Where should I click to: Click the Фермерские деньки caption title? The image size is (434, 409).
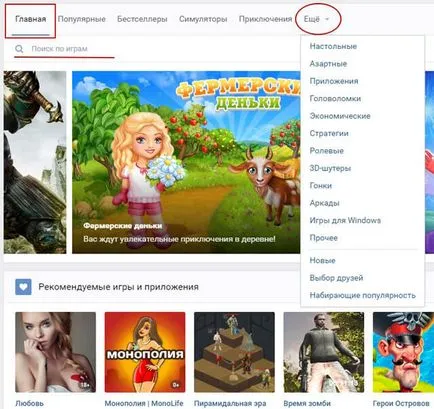123,226
